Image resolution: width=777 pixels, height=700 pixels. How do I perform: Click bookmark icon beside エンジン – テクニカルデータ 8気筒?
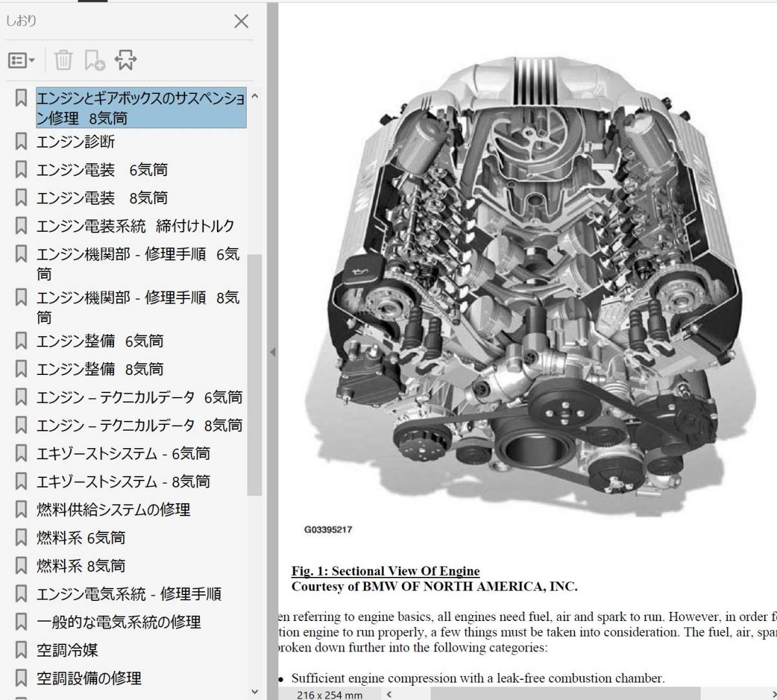pos(21,425)
